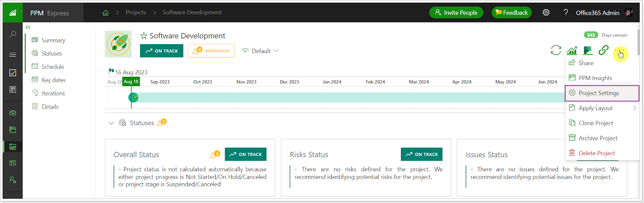This screenshot has width=644, height=203.
Task: Select Archive Project in the menu
Action: tap(603, 138)
